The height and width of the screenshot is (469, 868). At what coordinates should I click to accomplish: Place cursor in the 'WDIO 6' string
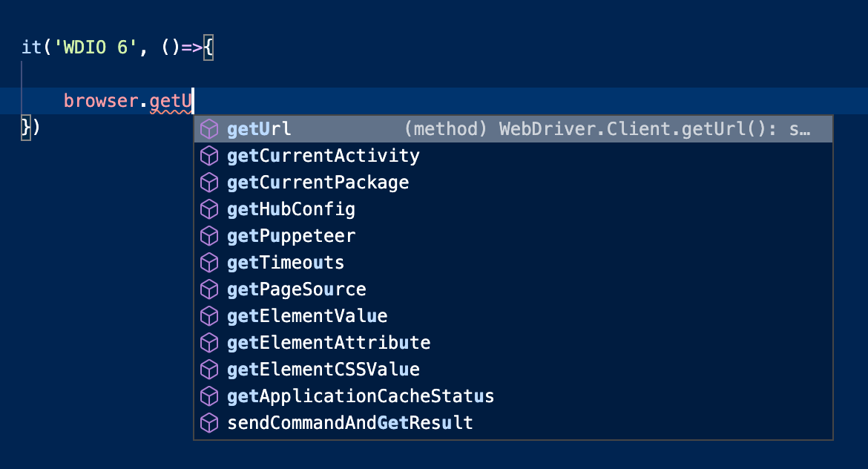point(95,47)
